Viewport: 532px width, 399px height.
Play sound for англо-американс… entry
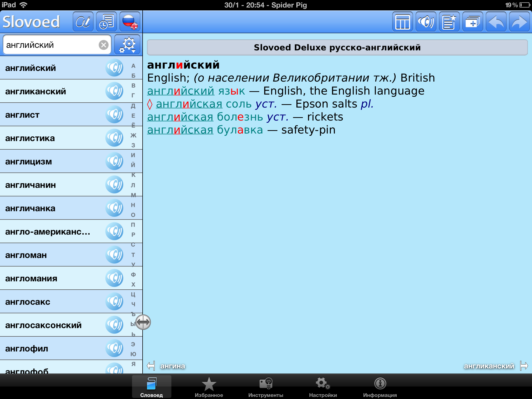[114, 231]
